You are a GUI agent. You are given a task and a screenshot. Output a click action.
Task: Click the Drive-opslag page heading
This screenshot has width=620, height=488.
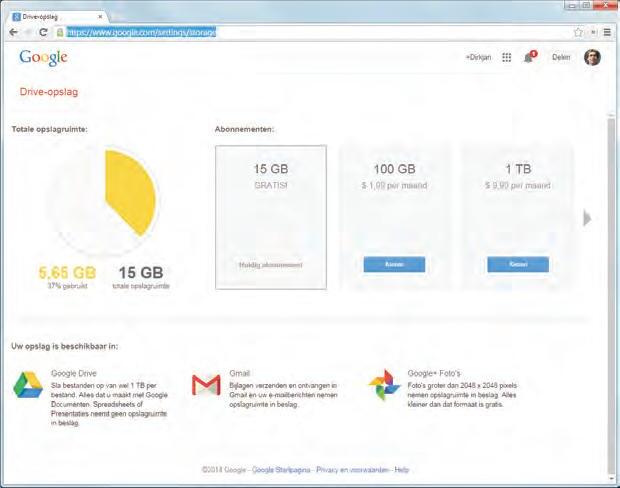[49, 92]
